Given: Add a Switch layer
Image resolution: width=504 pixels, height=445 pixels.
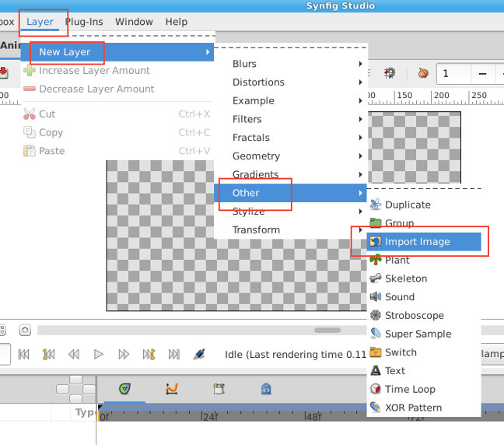Looking at the screenshot, I should pos(424,352).
